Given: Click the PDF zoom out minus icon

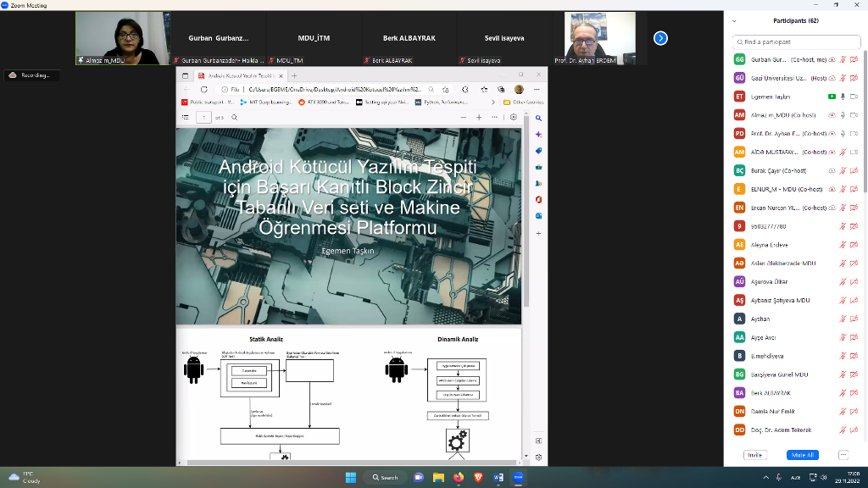Looking at the screenshot, I should pos(464,117).
